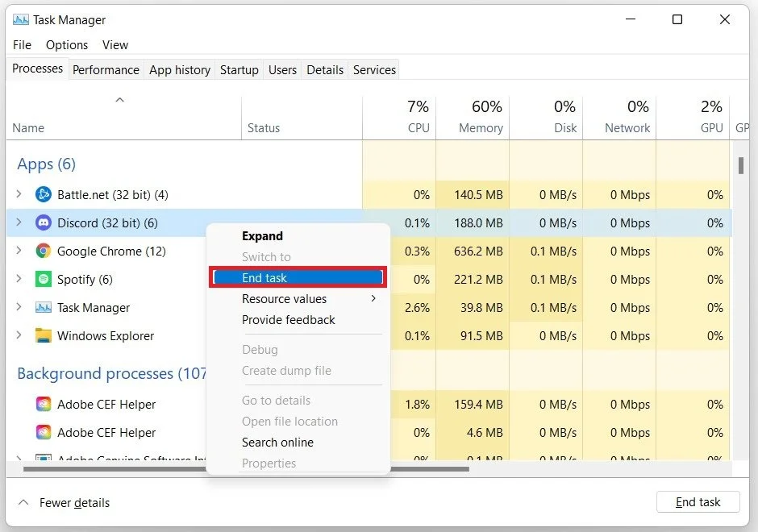Choose End task in the context menu
758x532 pixels.
(298, 278)
